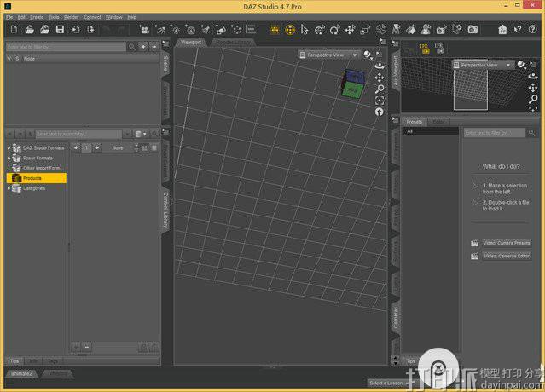Image resolution: width=545 pixels, height=392 pixels.
Task: Click the What's This arrow question icon
Action: (518, 30)
